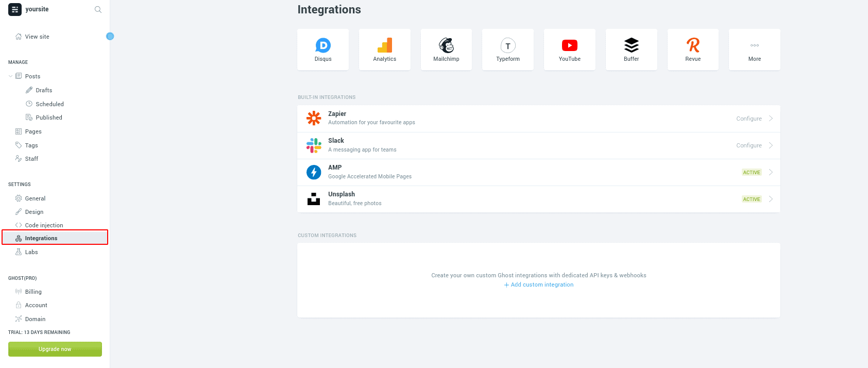Click Configure on the Zapier row

(x=749, y=119)
